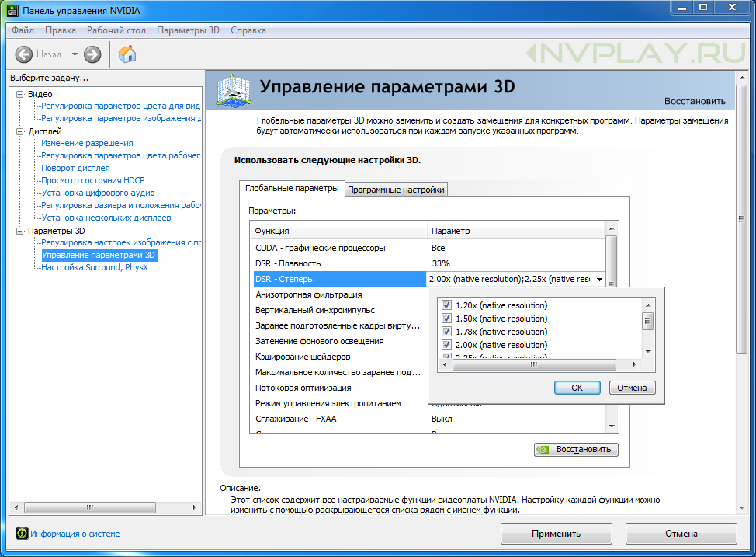Select Регулировка параметров цвета рабочего стола

120,155
